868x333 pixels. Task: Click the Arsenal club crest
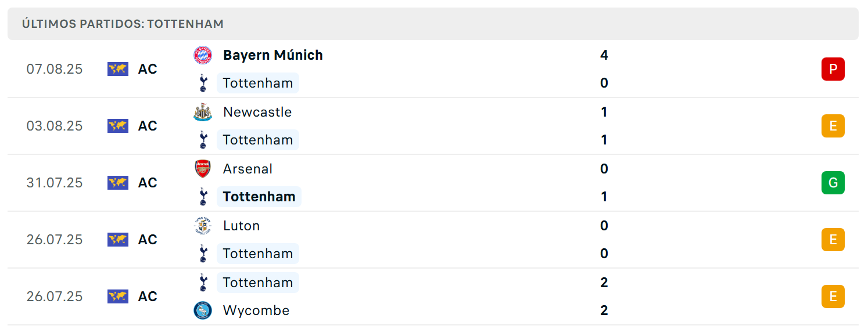point(203,169)
